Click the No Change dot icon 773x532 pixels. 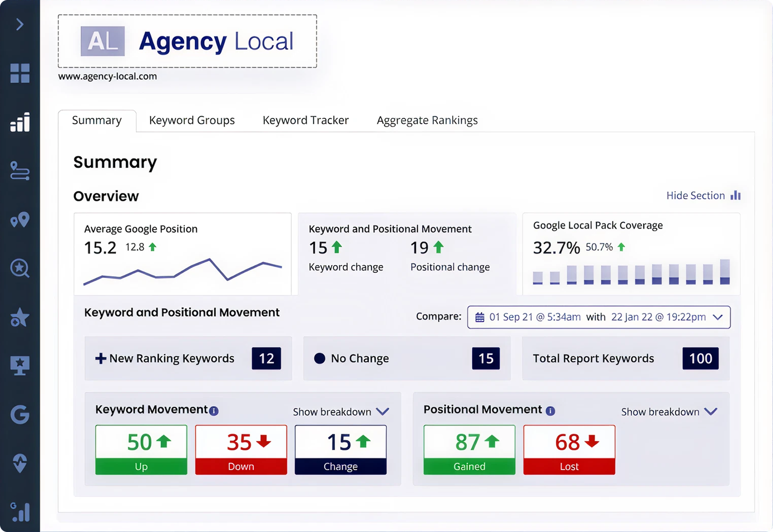(319, 359)
